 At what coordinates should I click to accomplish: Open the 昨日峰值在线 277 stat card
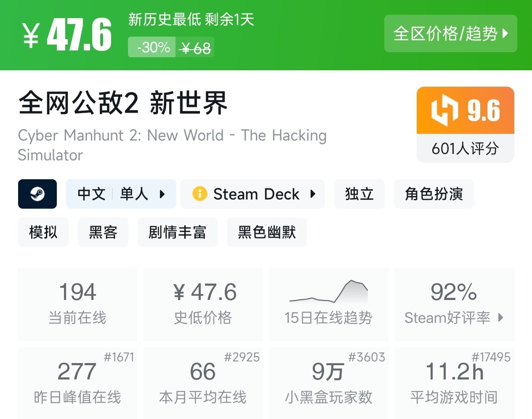[x=77, y=382]
